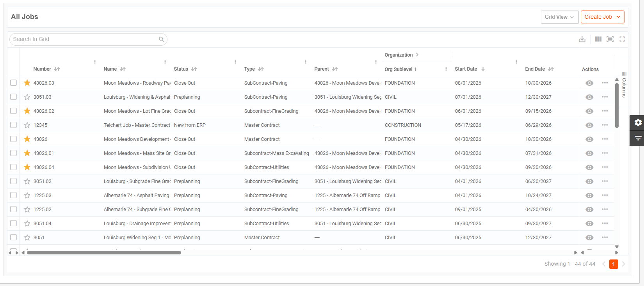Image resolution: width=644 pixels, height=286 pixels.
Task: Star job 3051.02 as favorite
Action: coord(27,181)
